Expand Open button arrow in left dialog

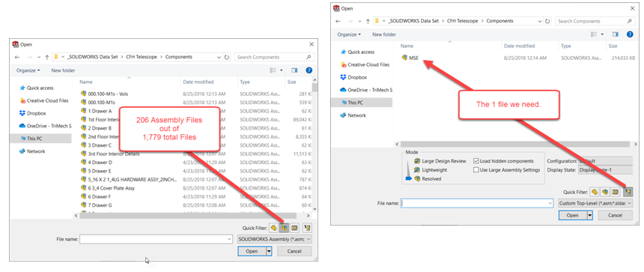click(269, 251)
